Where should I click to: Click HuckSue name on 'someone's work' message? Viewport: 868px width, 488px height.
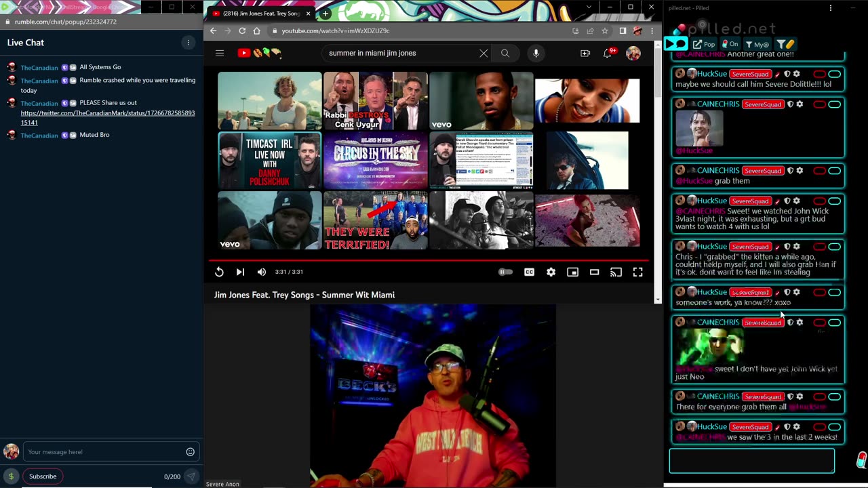click(712, 292)
